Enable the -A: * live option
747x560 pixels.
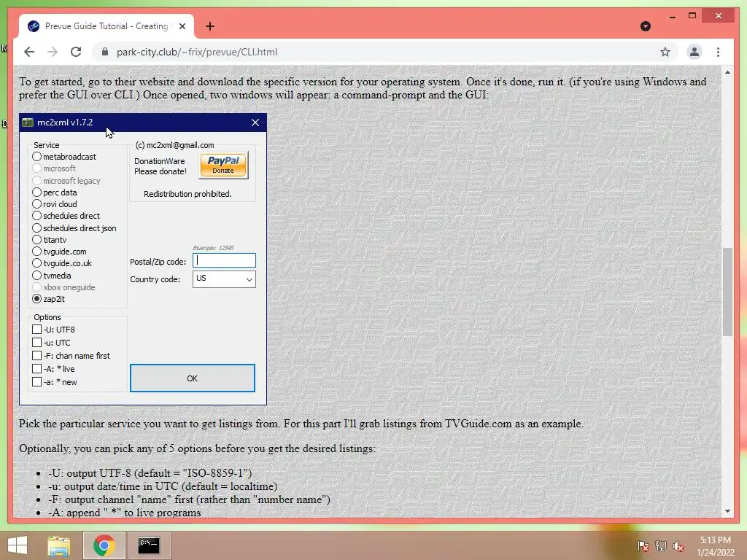click(36, 368)
